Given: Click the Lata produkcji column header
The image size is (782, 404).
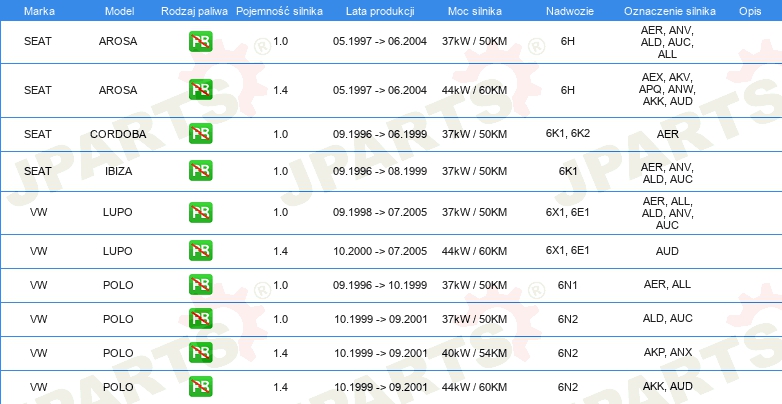Looking at the screenshot, I should [x=380, y=11].
